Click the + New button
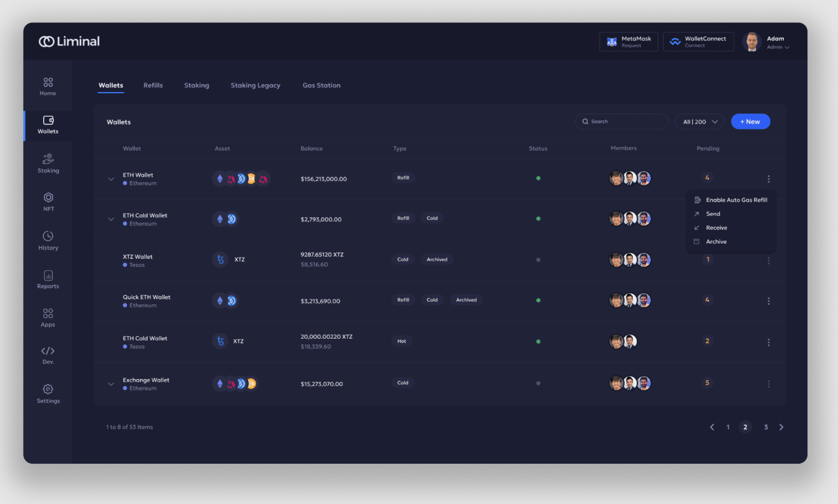The image size is (838, 504). tap(750, 122)
